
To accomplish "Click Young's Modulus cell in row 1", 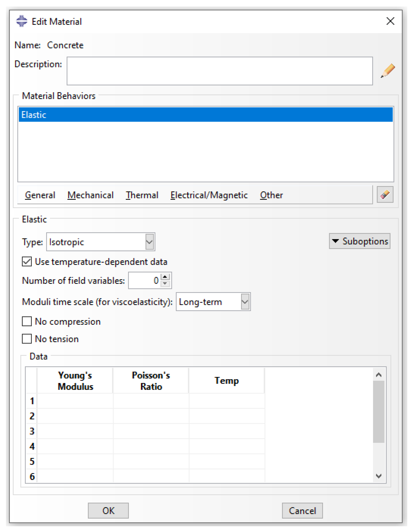I will [x=75, y=401].
